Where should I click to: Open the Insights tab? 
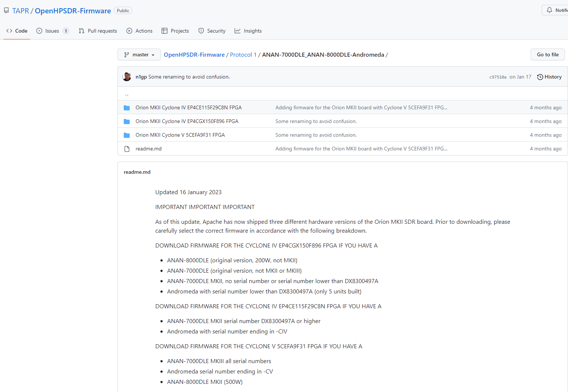click(x=248, y=31)
